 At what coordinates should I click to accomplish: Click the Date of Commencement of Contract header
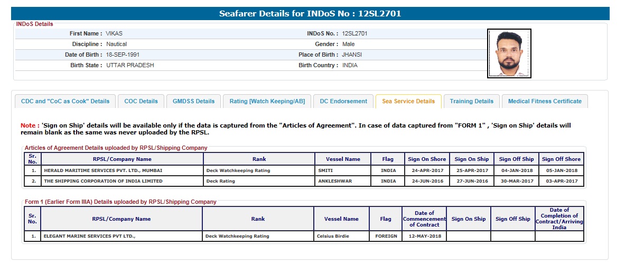pos(424,219)
